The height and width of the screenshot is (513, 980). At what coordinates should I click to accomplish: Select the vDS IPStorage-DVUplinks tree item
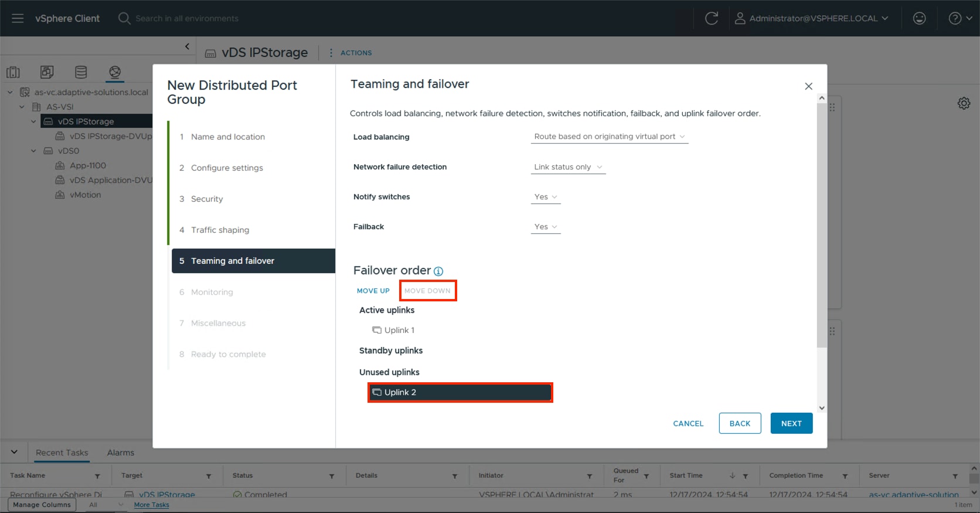pyautogui.click(x=104, y=136)
